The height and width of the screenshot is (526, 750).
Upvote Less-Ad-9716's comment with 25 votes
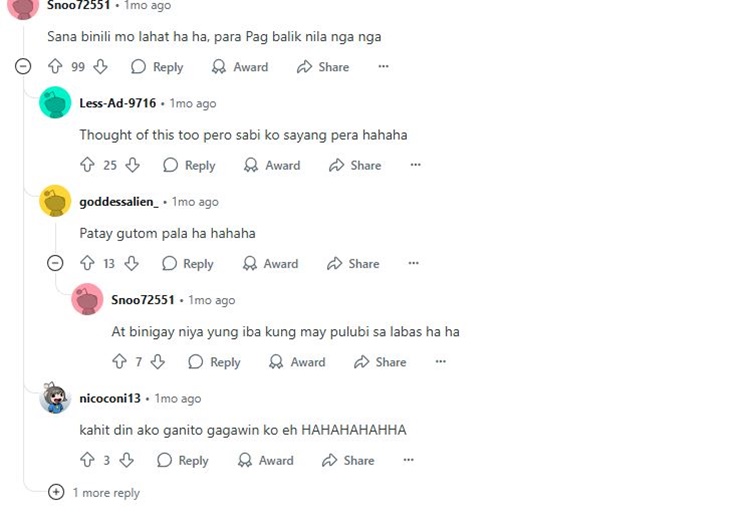(x=87, y=165)
